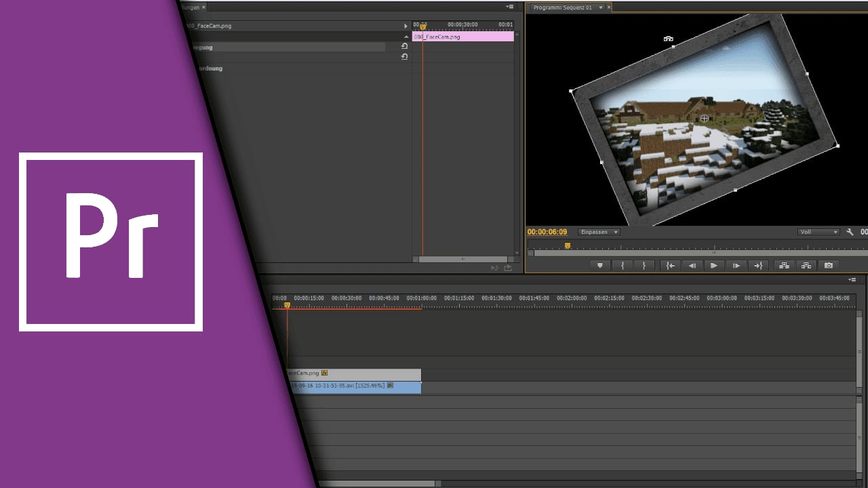Set the In point in Program monitor
Viewport: 868px width, 488px height.
click(x=622, y=266)
